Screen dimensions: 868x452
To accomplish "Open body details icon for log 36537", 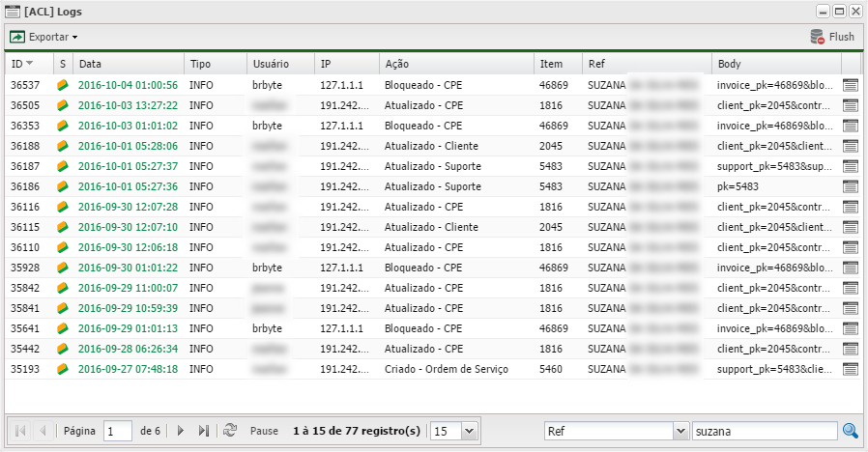I will coord(851,85).
